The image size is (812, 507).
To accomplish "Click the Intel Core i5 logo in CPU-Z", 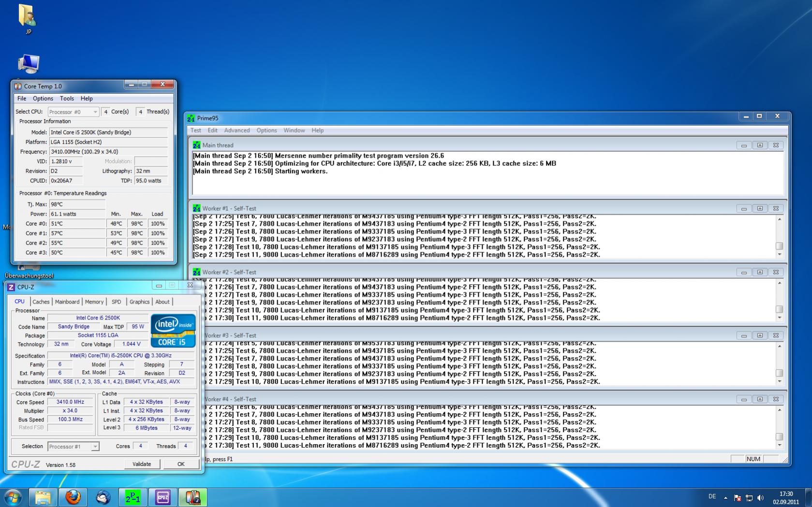I will [173, 331].
